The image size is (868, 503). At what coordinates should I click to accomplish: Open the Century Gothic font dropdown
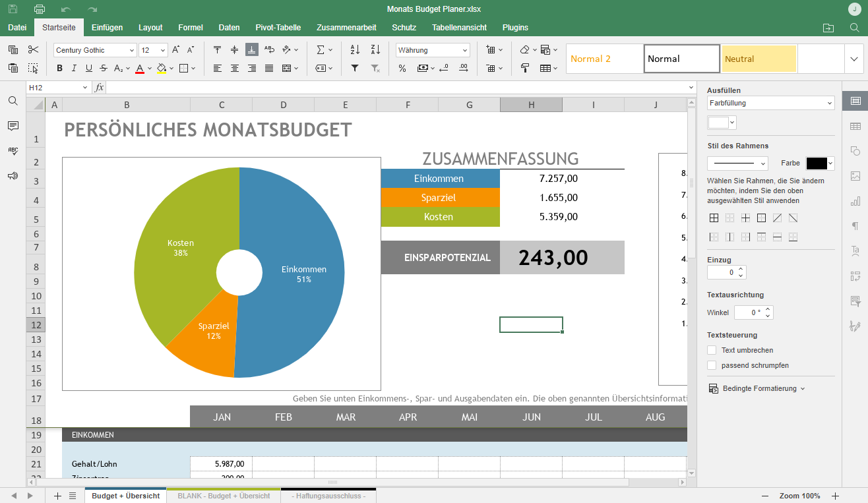pos(131,50)
